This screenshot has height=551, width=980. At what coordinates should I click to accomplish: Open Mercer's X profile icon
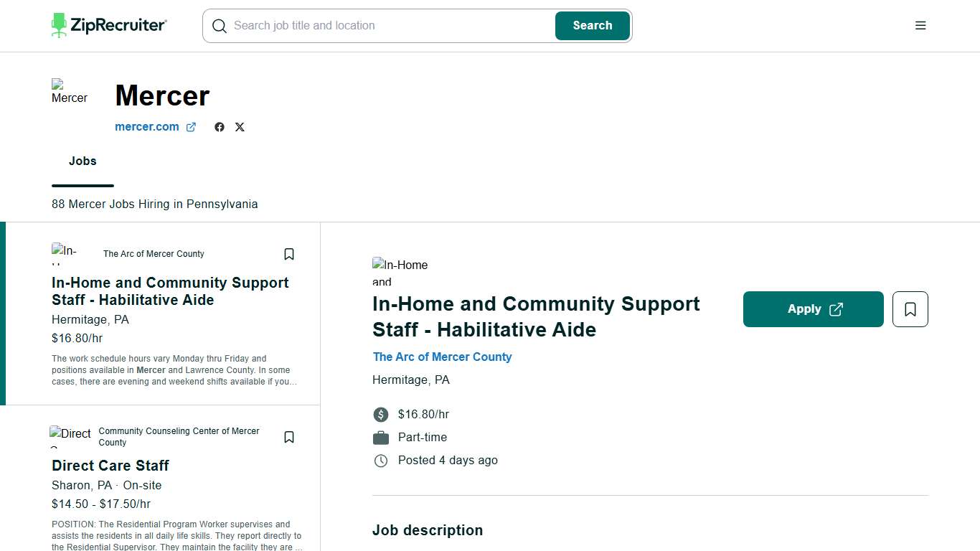(240, 127)
